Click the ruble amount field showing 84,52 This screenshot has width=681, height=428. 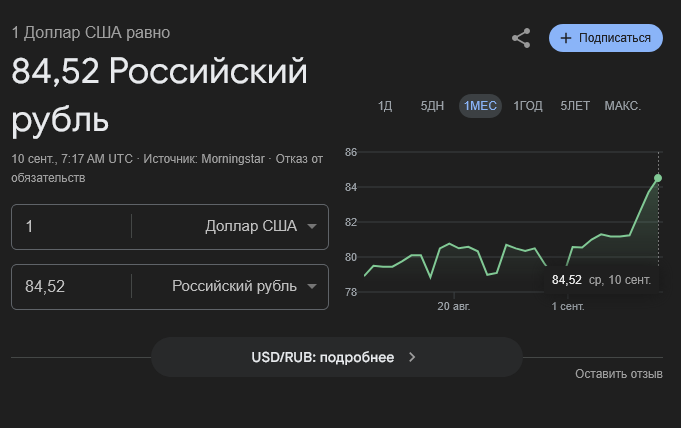pos(70,286)
